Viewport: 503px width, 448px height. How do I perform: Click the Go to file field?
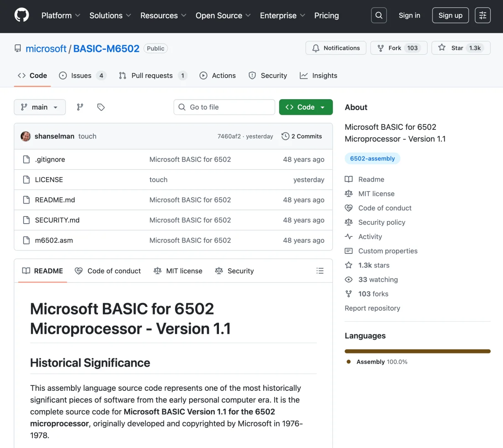[224, 107]
